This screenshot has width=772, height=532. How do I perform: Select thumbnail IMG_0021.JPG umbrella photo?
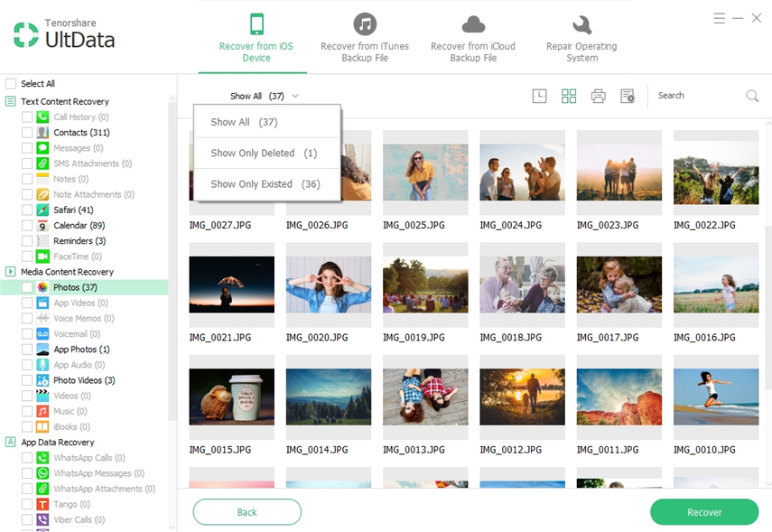click(x=232, y=285)
